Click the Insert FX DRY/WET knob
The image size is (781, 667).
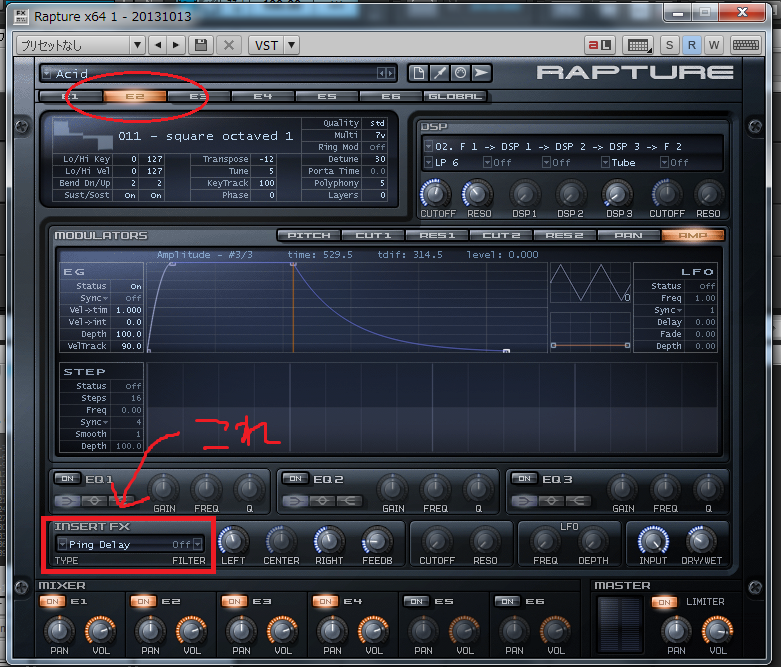click(701, 541)
